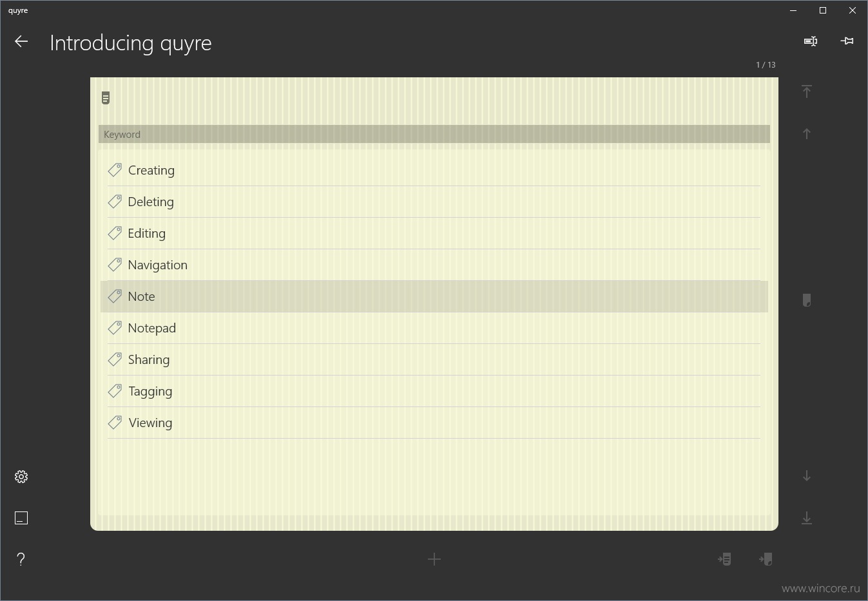Screen dimensions: 868x601
Task: Choose the Note keyword entry
Action: point(434,296)
